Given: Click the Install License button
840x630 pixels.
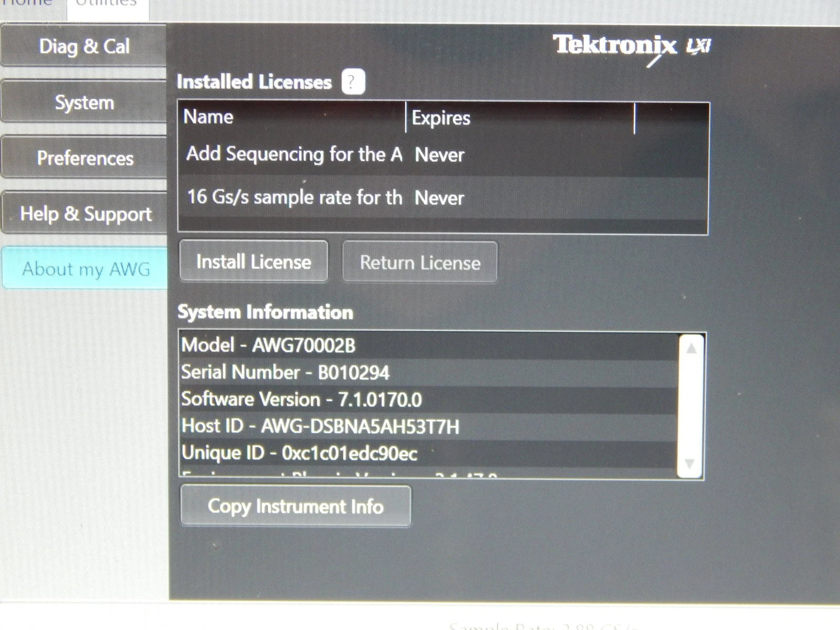Looking at the screenshot, I should pos(253,261).
